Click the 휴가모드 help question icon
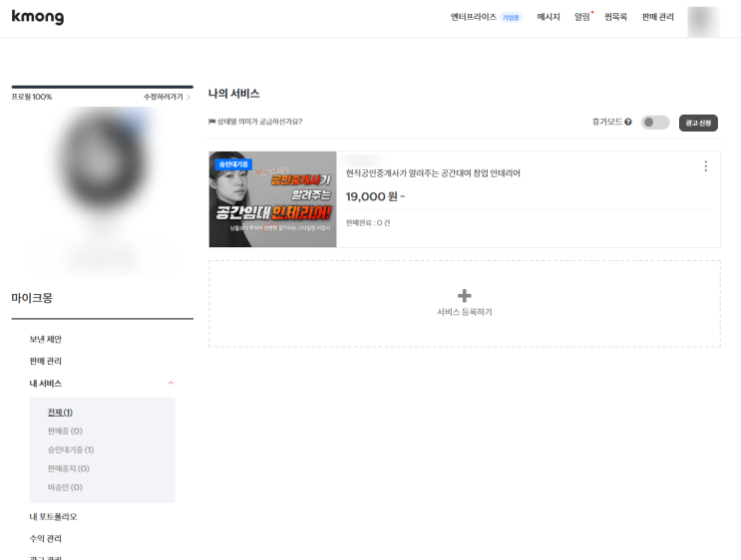The image size is (741, 560). point(628,122)
